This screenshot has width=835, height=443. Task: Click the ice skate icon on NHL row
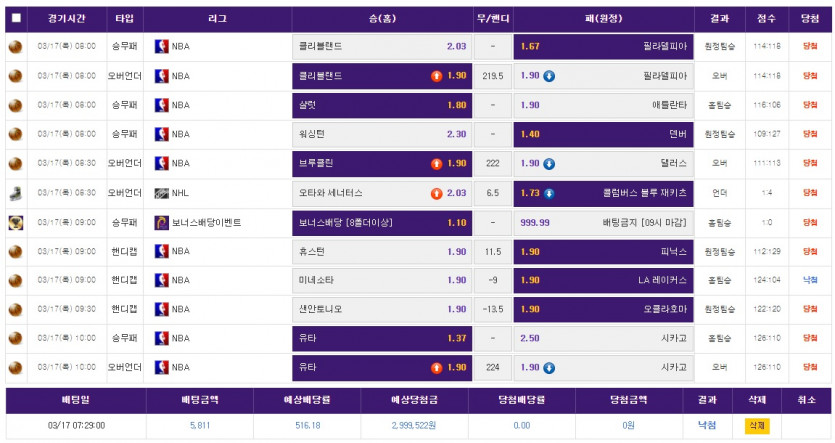16,192
